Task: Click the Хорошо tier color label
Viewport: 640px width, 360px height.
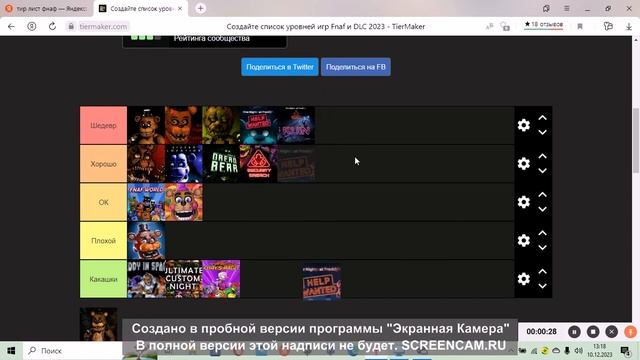Action: pos(103,164)
